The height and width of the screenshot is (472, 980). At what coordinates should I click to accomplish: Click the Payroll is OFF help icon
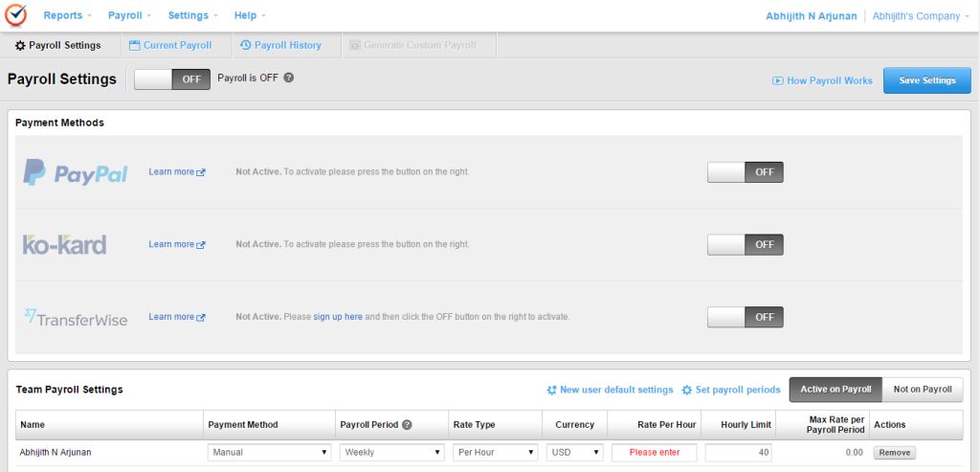coord(289,78)
